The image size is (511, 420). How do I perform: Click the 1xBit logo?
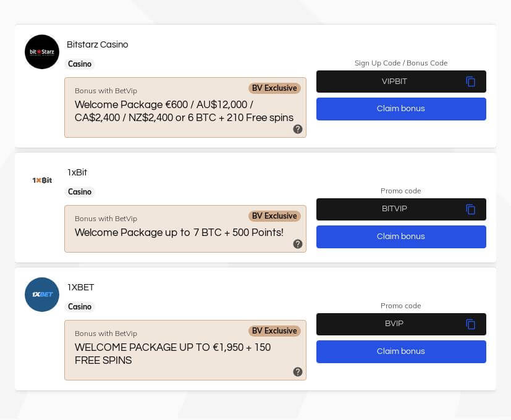[x=42, y=180]
